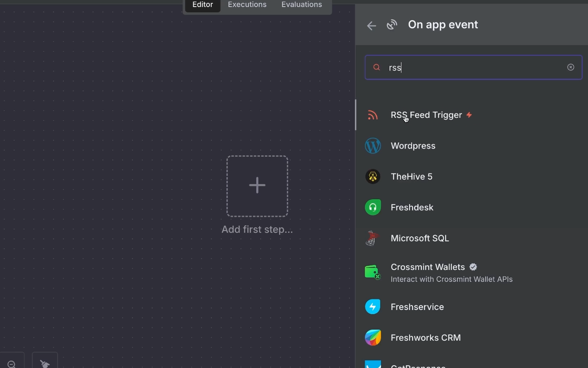This screenshot has width=588, height=368.
Task: Select Freshworks CRM entry
Action: pyautogui.click(x=472, y=338)
